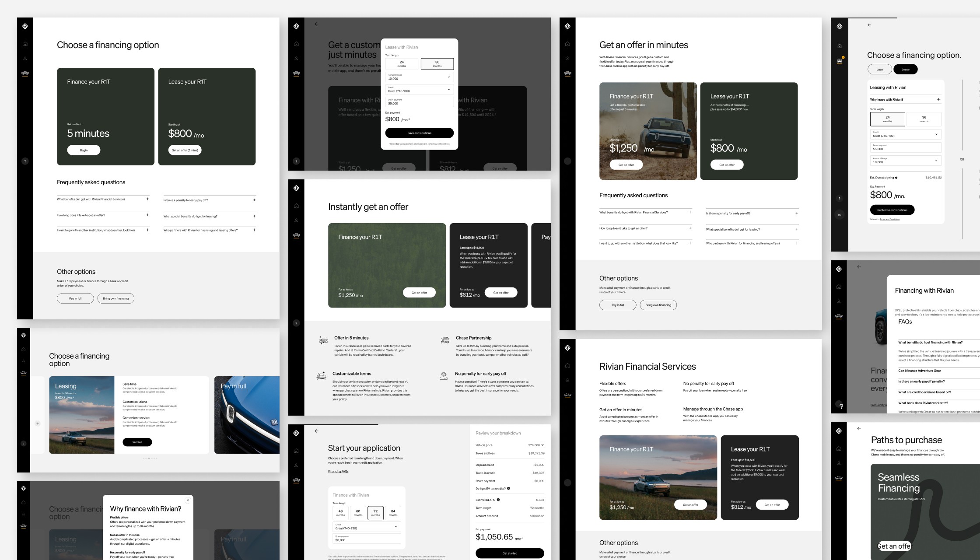Screen dimensions: 980x560
Task: Switch to the Loan tab
Action: tap(879, 69)
